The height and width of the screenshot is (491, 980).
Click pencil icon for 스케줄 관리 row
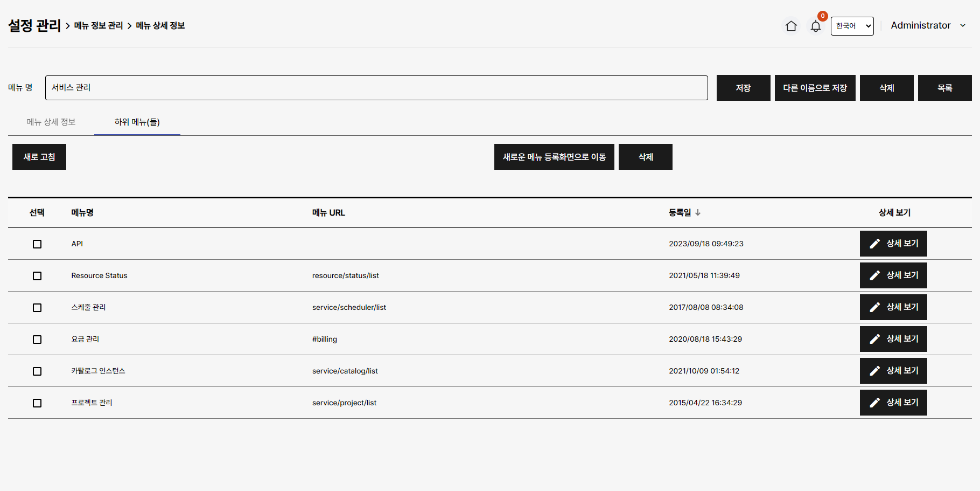pyautogui.click(x=875, y=307)
